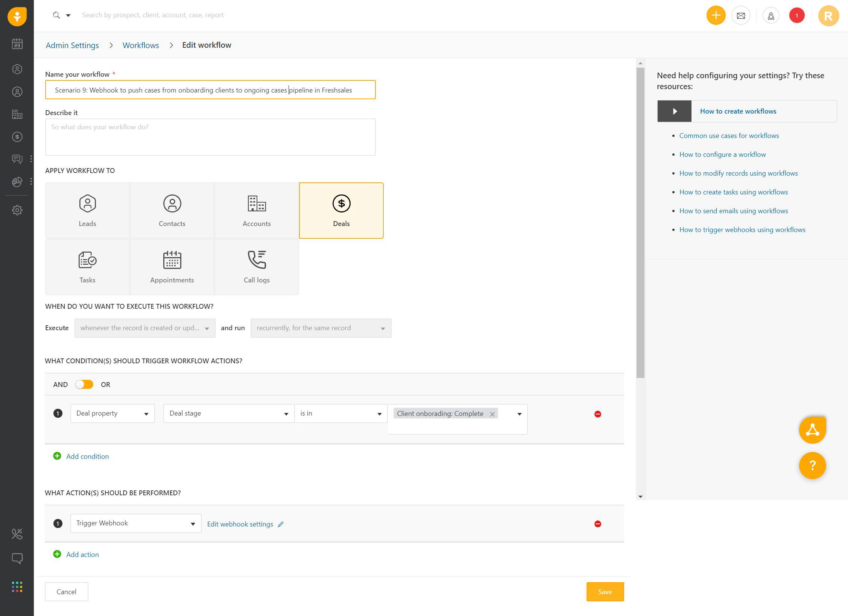848x616 pixels.
Task: Expand the 'is in' operator dropdown
Action: (341, 413)
